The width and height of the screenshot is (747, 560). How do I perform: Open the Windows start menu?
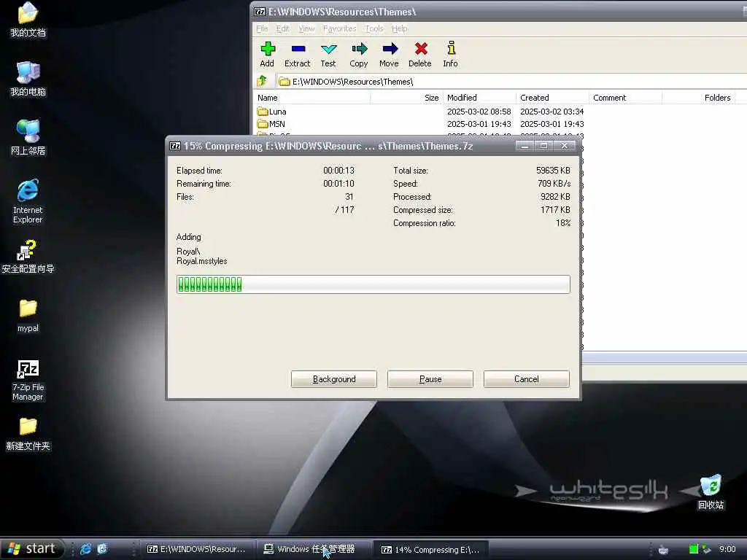point(32,549)
